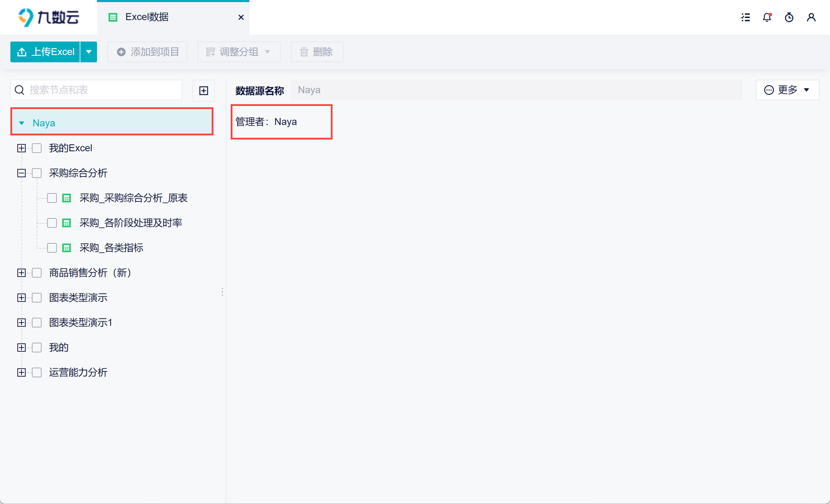Open the 上传Excel dropdown arrow
This screenshot has width=830, height=504.
(89, 52)
